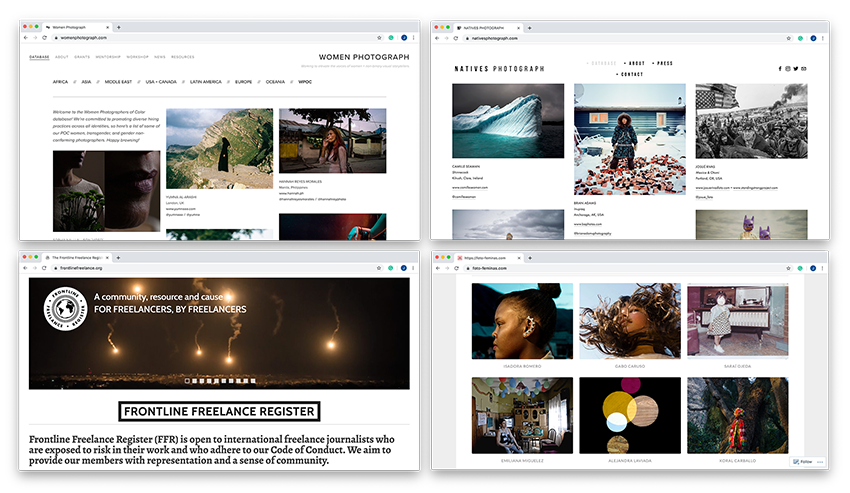Viewport: 850px width, 493px height.
Task: Go back in the Women Photograph window
Action: [x=25, y=38]
